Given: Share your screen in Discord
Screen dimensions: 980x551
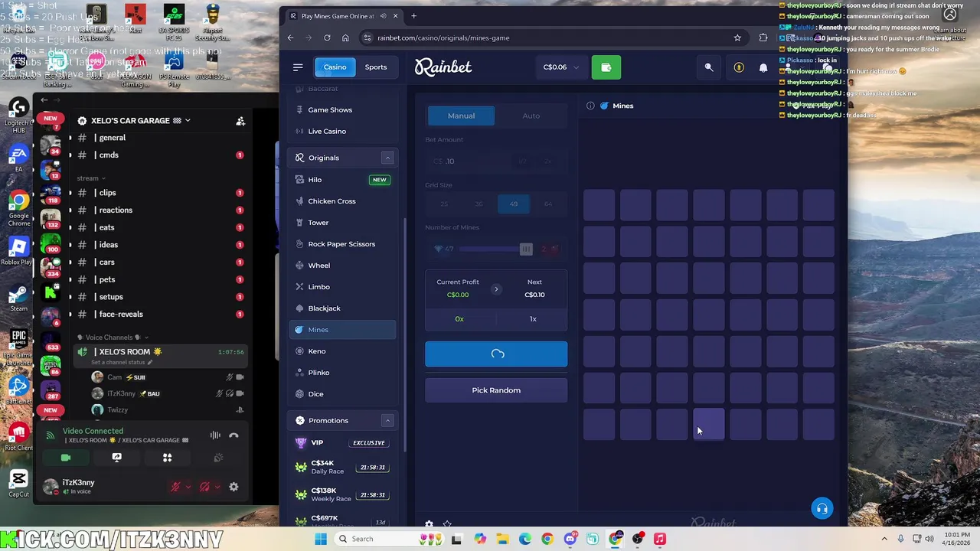Looking at the screenshot, I should point(116,458).
